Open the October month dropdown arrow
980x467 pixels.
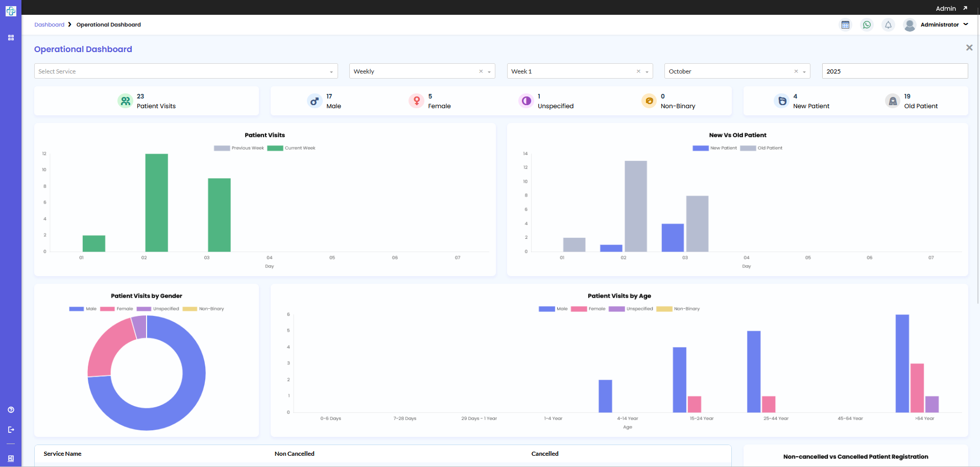[x=804, y=72]
